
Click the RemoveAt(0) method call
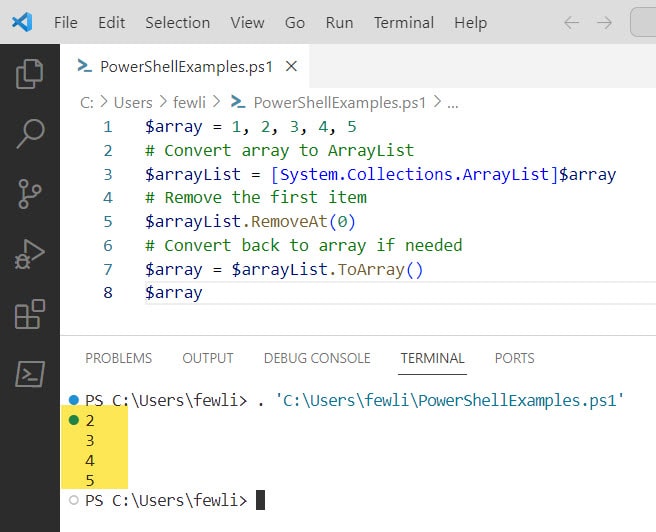[x=303, y=222]
